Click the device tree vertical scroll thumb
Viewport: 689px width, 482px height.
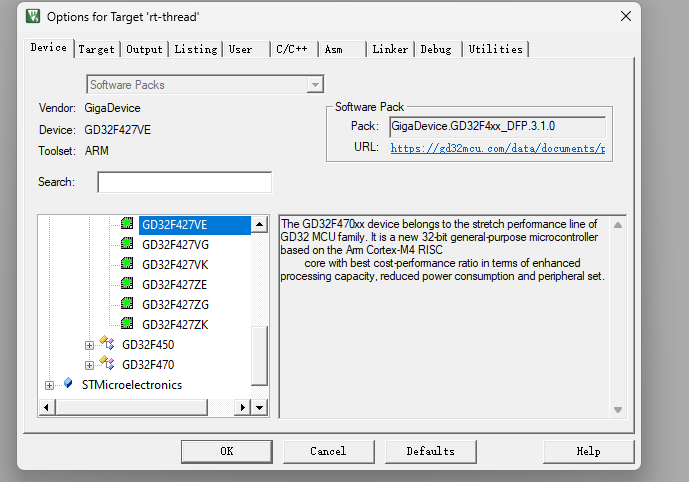click(x=259, y=355)
